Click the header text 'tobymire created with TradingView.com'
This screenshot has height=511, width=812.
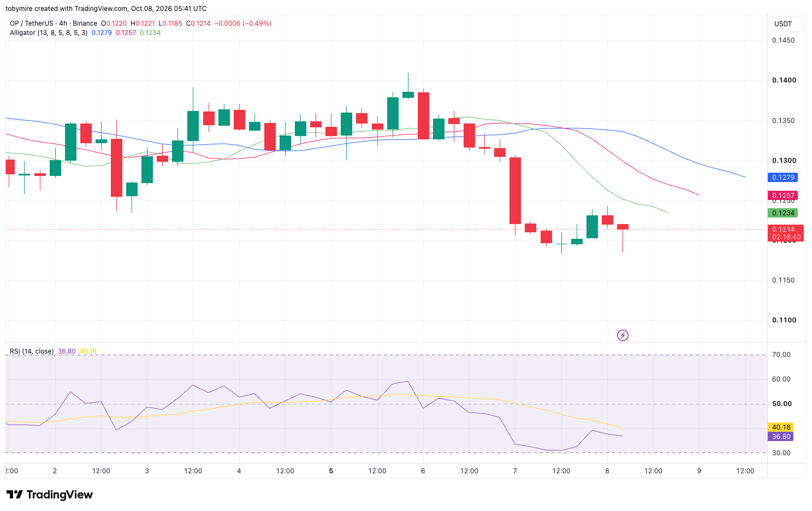[x=67, y=9]
